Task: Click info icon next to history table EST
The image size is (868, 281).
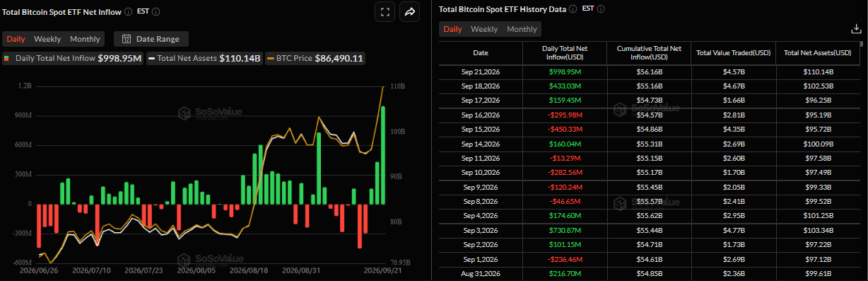Action: coord(602,9)
